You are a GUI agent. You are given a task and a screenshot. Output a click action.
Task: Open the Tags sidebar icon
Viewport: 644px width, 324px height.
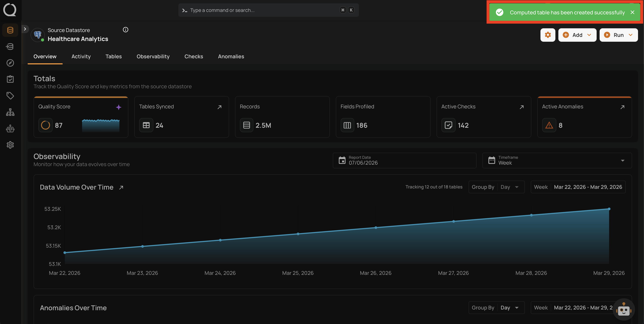10,96
